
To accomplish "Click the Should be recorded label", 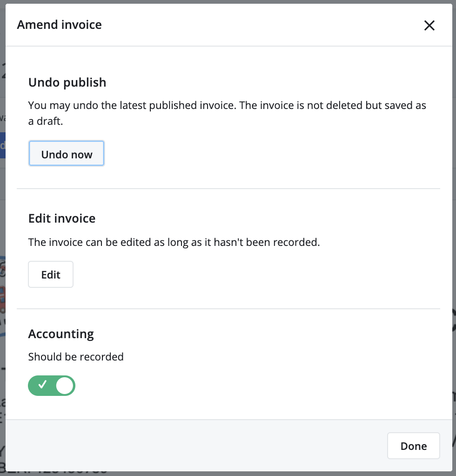I will click(x=76, y=357).
